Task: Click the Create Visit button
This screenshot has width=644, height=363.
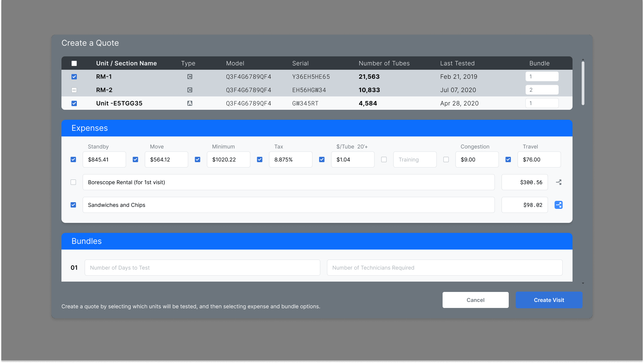Action: (x=549, y=300)
